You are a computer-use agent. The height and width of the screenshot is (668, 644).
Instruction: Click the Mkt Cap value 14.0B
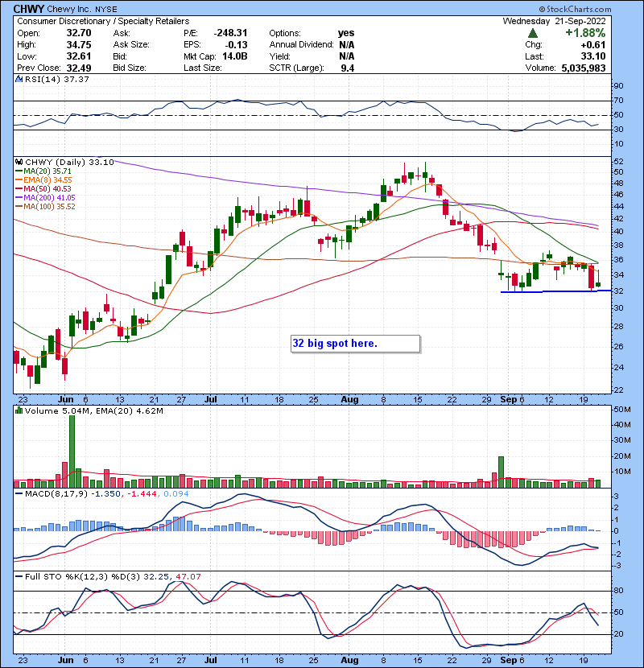pos(235,56)
